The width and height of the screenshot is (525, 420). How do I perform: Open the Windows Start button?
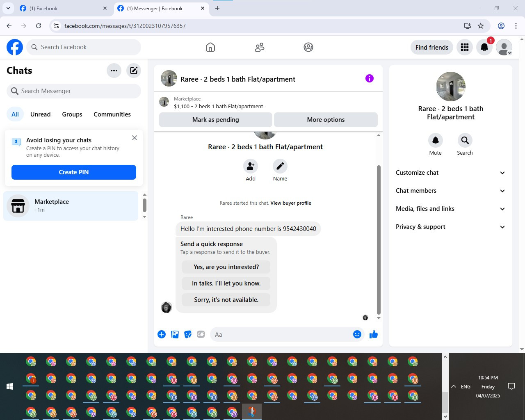tap(10, 386)
